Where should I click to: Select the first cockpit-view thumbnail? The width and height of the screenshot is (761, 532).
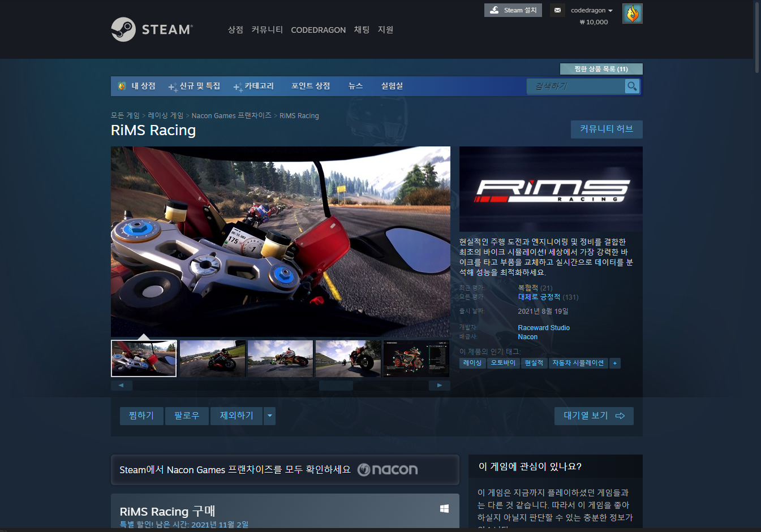click(144, 358)
